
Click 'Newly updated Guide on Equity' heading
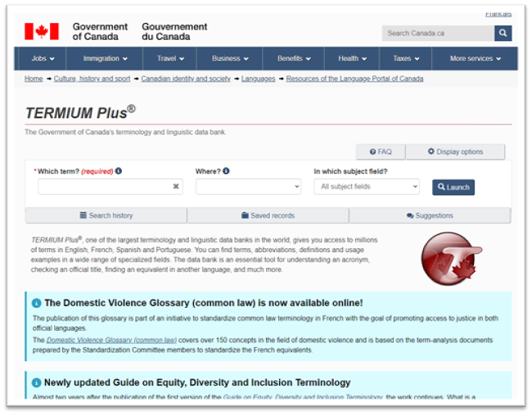click(x=197, y=383)
